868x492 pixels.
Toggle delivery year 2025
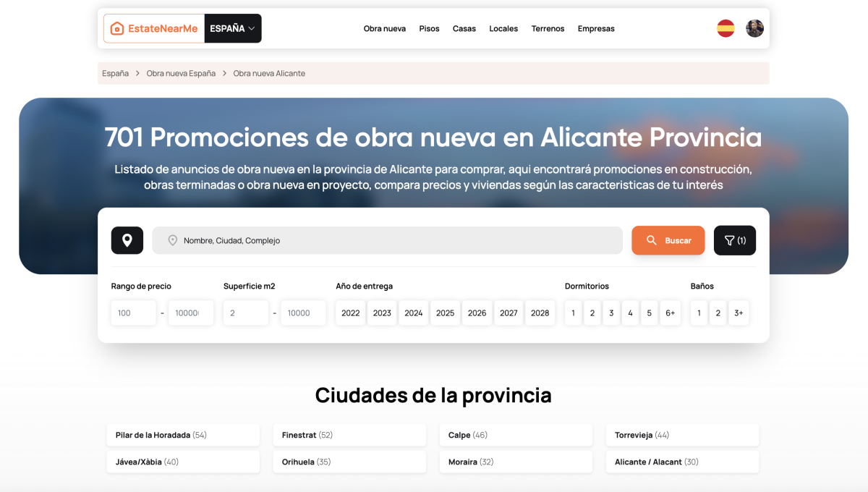coord(445,313)
